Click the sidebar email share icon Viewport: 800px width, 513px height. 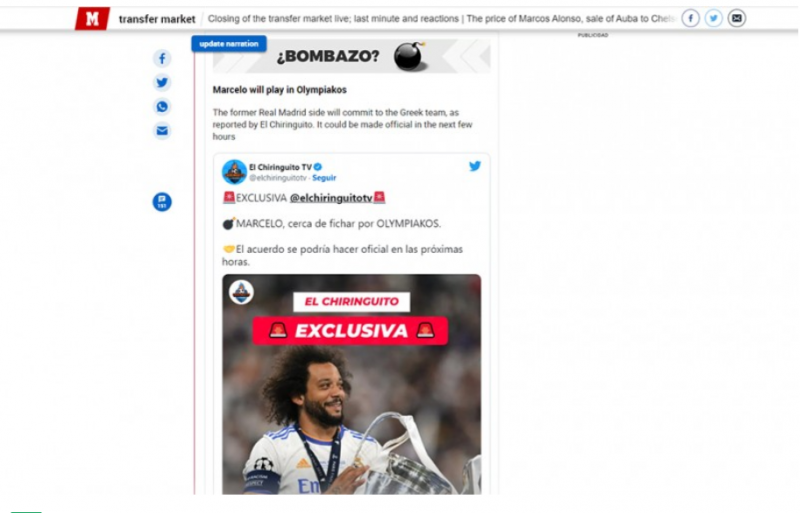click(162, 131)
